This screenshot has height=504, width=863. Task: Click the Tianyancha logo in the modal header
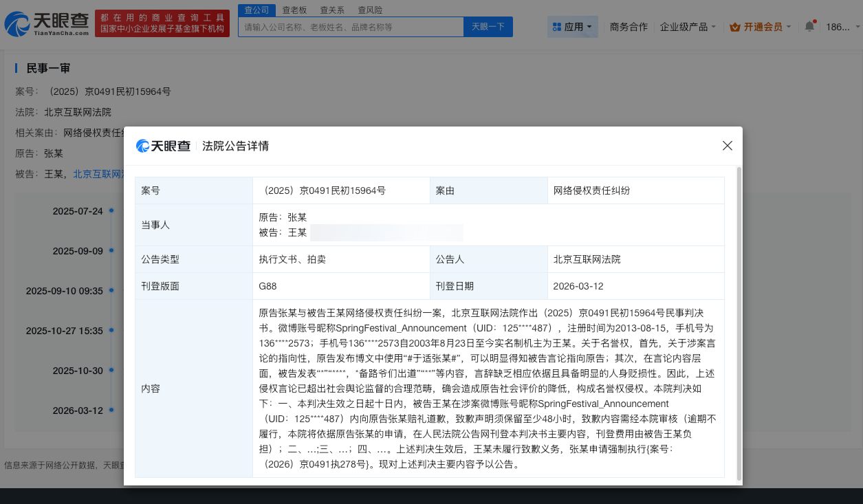pos(163,146)
